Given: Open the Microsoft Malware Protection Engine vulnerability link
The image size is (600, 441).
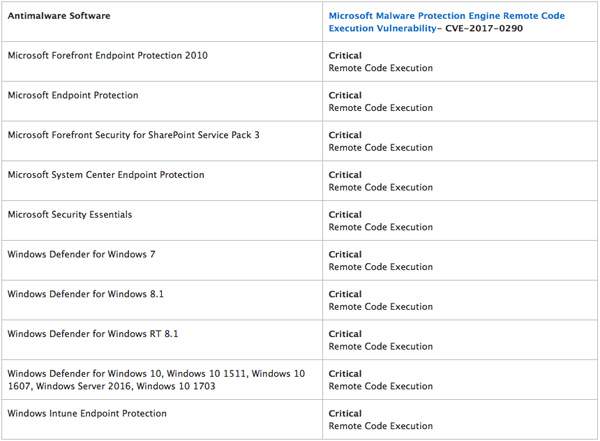Looking at the screenshot, I should (x=447, y=22).
